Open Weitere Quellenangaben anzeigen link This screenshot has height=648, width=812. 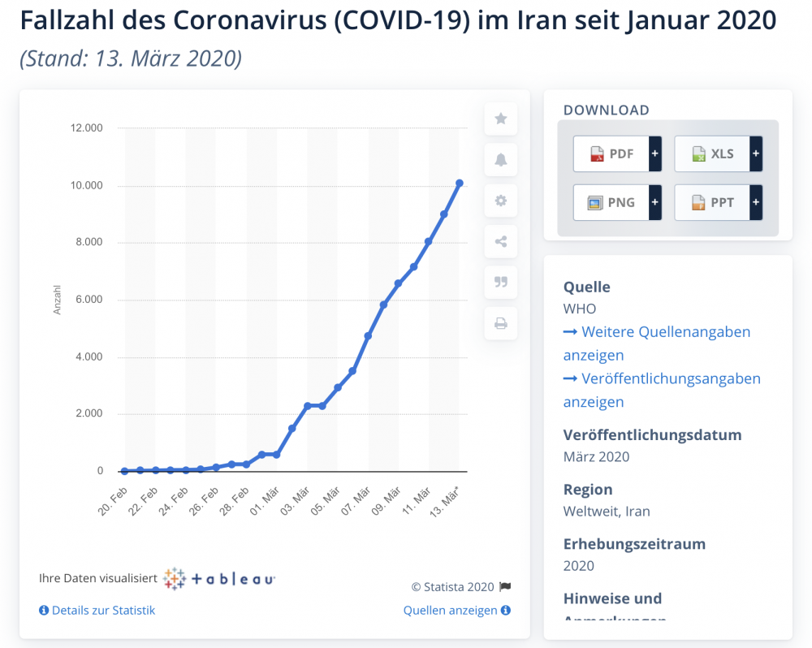pos(657,343)
